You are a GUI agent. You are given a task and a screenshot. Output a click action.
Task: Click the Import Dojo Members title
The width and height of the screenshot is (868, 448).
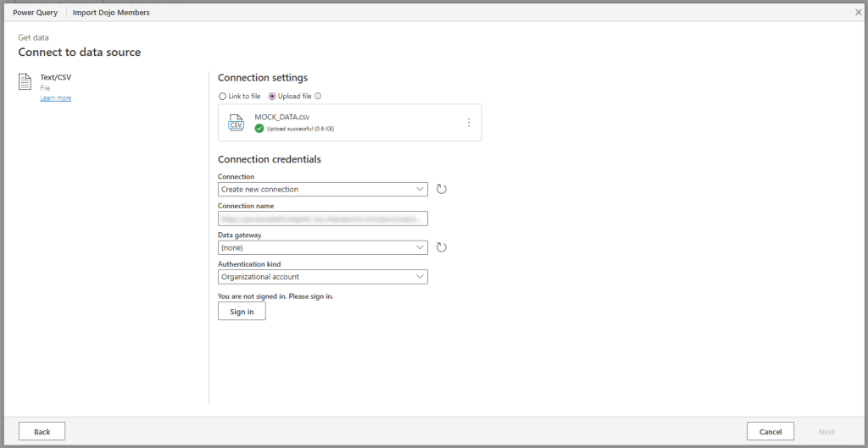(111, 13)
